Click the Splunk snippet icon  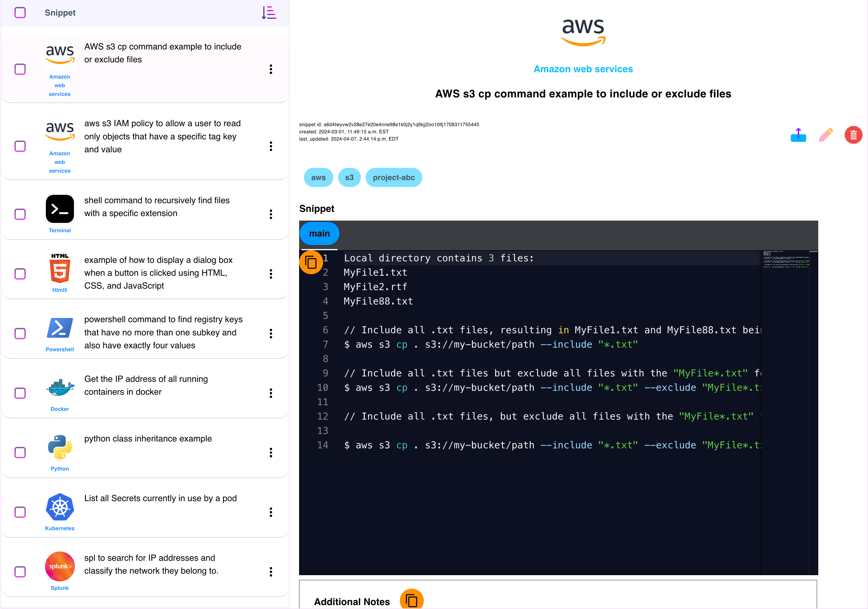point(59,566)
